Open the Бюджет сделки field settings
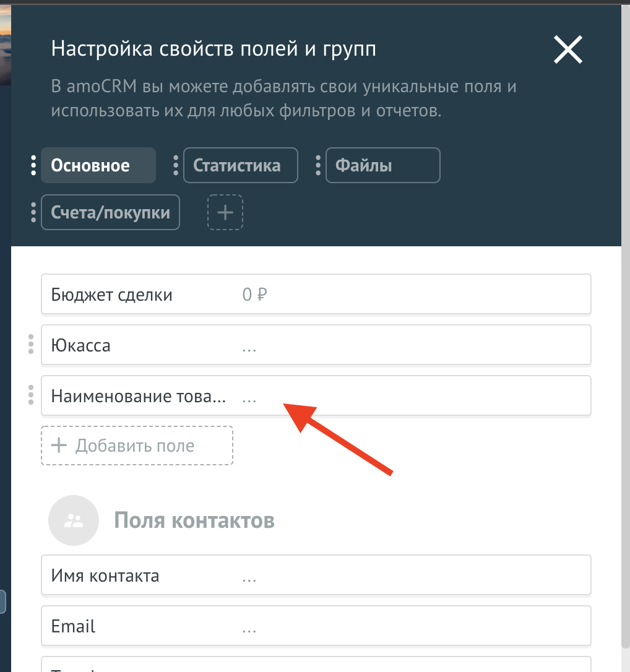The height and width of the screenshot is (672, 630). tap(316, 295)
